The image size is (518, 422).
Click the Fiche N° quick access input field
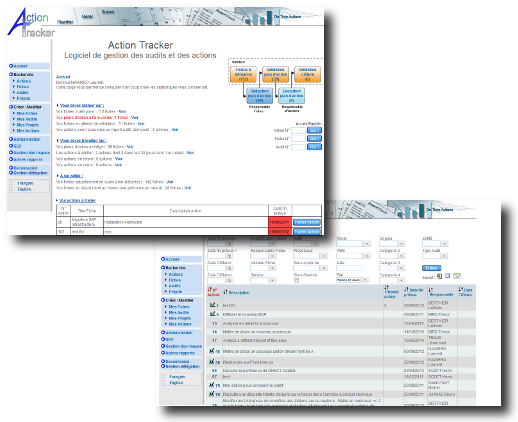coord(298,138)
